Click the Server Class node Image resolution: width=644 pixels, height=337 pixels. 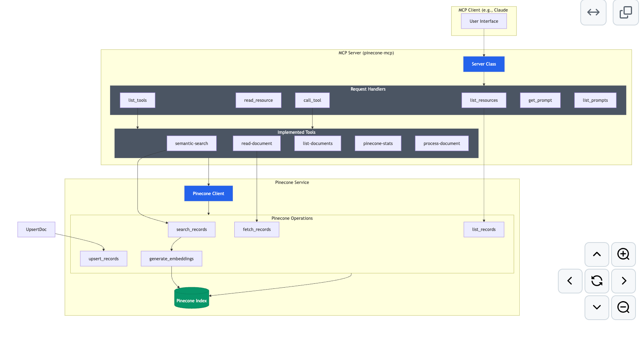pos(484,64)
